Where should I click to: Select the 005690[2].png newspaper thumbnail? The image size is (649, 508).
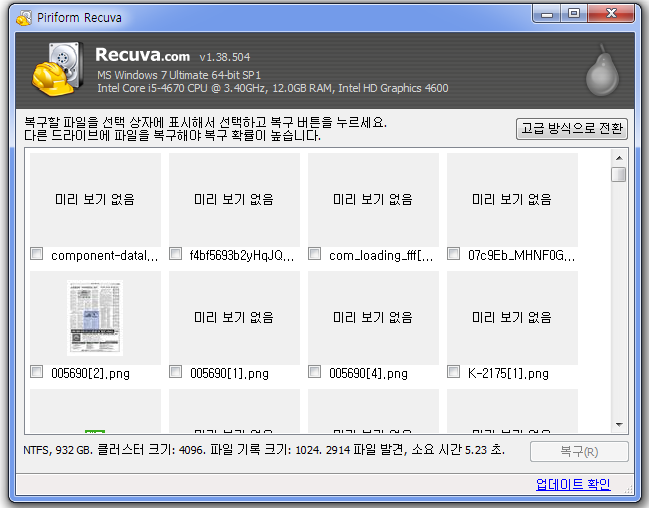click(x=95, y=318)
